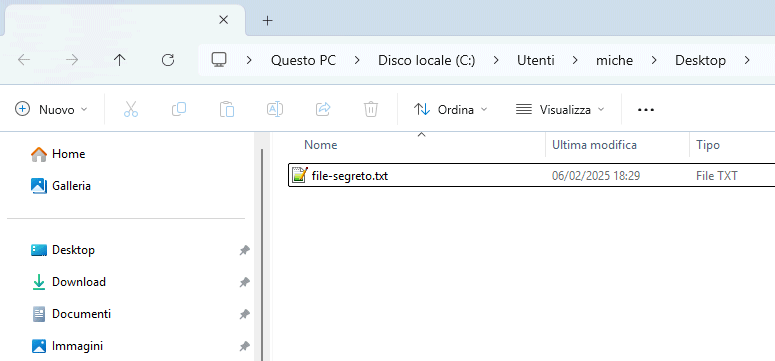Click the file-segreto.txt notepad icon
Viewport: 775px width, 361px height.
[x=300, y=175]
